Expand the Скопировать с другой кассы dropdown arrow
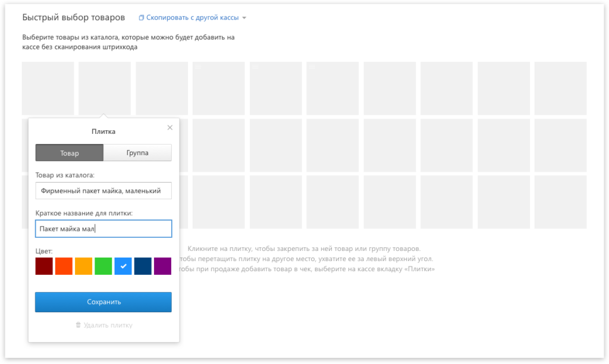 click(244, 18)
